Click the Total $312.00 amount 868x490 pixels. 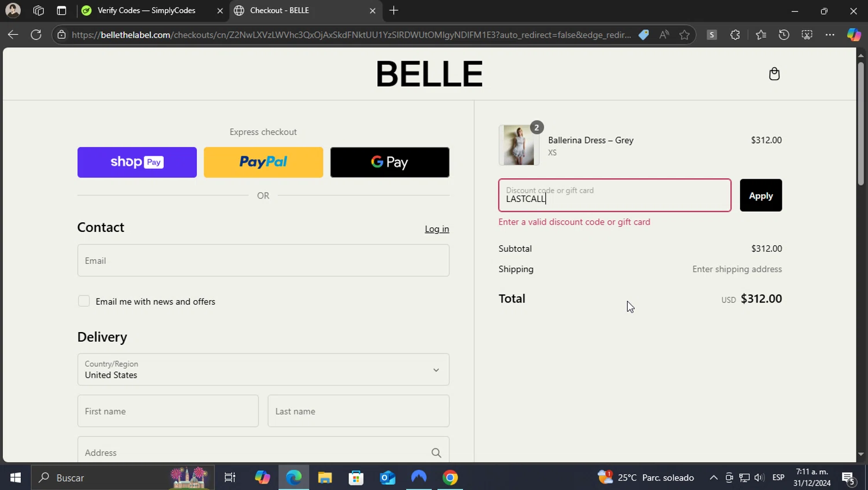click(761, 299)
